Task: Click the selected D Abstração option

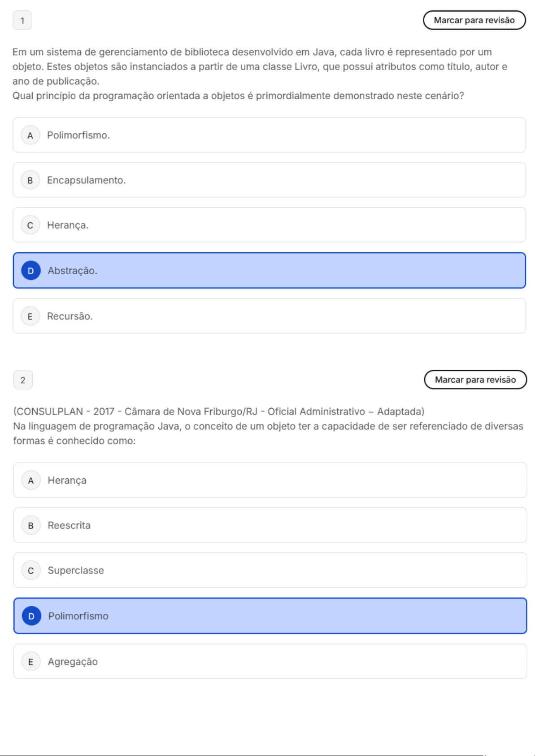Action: [x=269, y=271]
